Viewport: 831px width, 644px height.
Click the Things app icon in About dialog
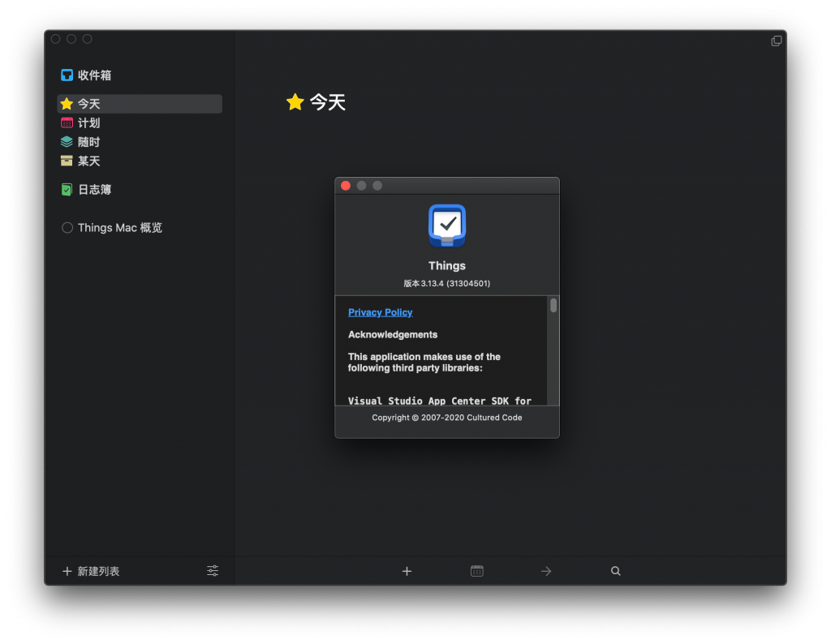447,226
